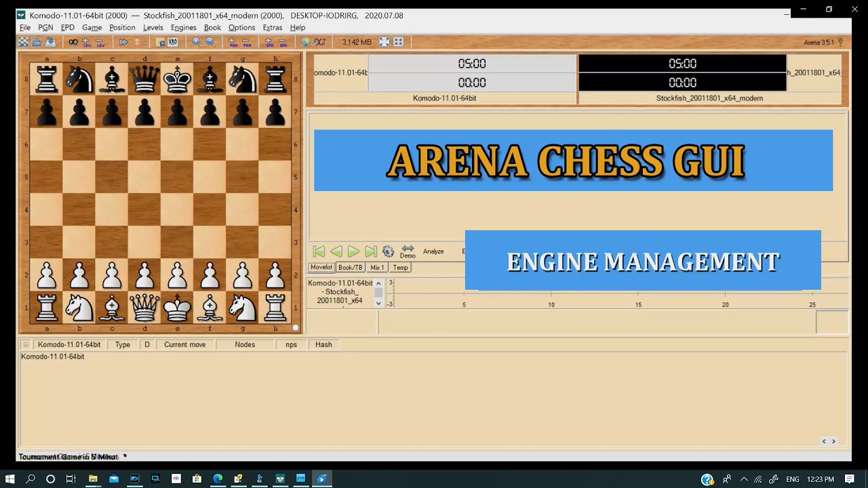Click the Nodes column header
Viewport: 868px width, 488px height.
[245, 344]
